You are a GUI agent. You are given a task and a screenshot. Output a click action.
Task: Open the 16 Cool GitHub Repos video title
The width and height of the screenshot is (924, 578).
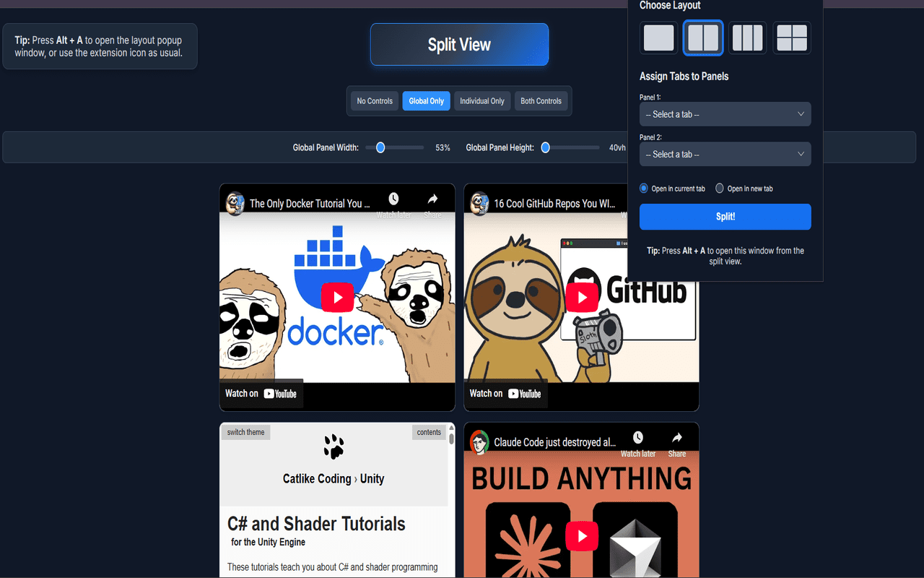point(556,204)
